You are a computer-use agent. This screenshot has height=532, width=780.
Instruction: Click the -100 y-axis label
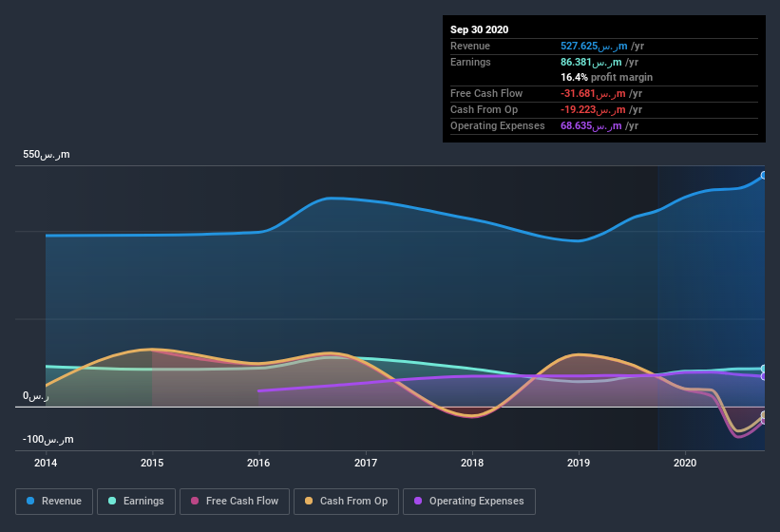click(48, 440)
